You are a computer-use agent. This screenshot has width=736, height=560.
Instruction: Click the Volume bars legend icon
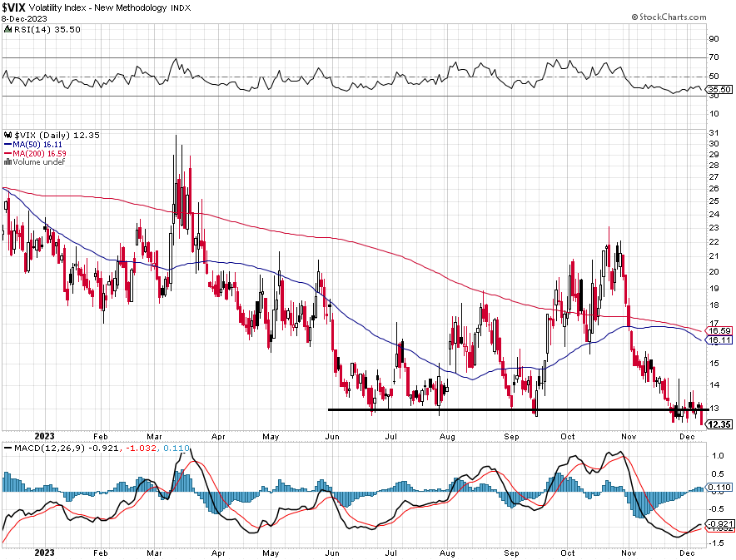point(8,161)
